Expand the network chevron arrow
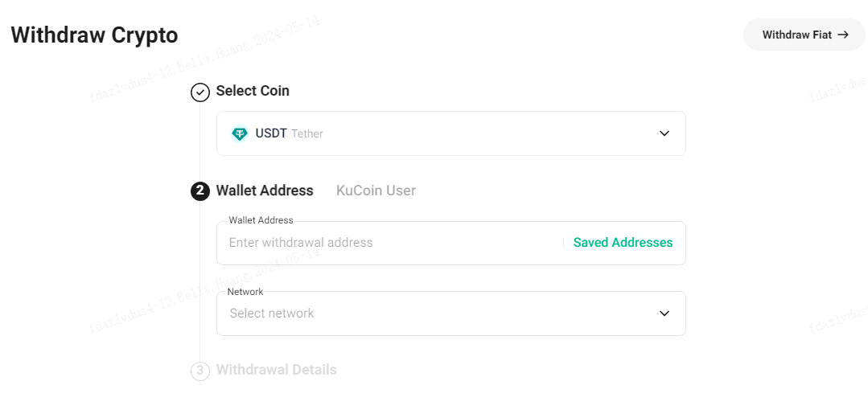This screenshot has width=868, height=418. click(664, 313)
